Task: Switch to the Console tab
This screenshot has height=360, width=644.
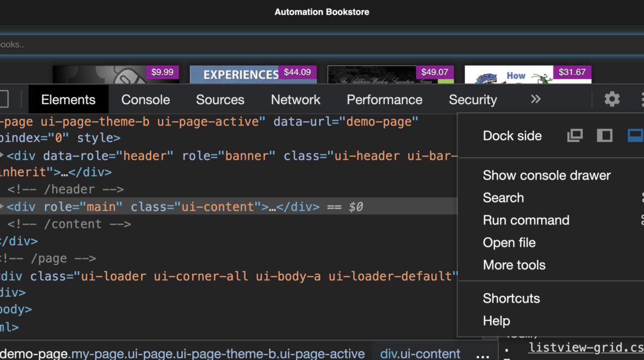Action: [145, 99]
